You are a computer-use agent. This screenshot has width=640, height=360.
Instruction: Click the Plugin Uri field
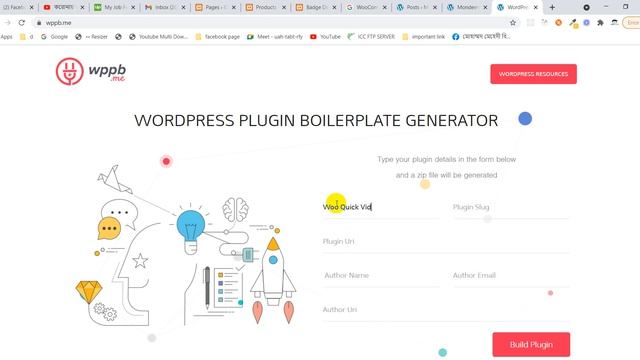tap(446, 242)
